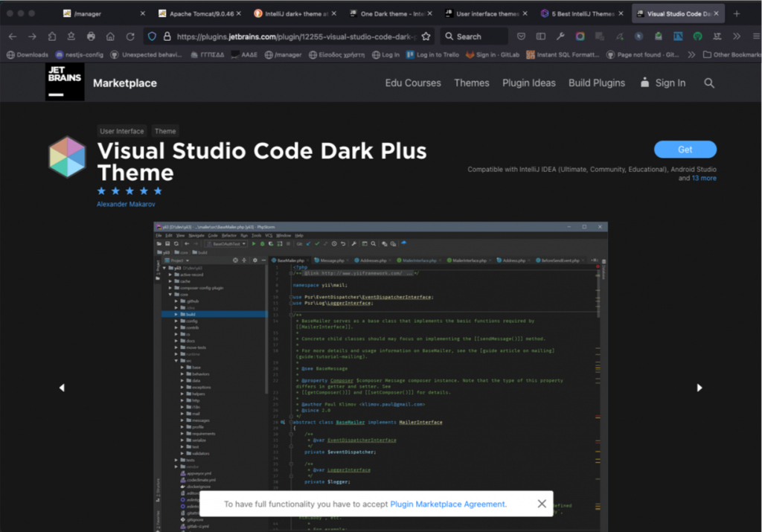Show next screenshot with right arrow
Screen dimensions: 762x532
click(x=699, y=388)
